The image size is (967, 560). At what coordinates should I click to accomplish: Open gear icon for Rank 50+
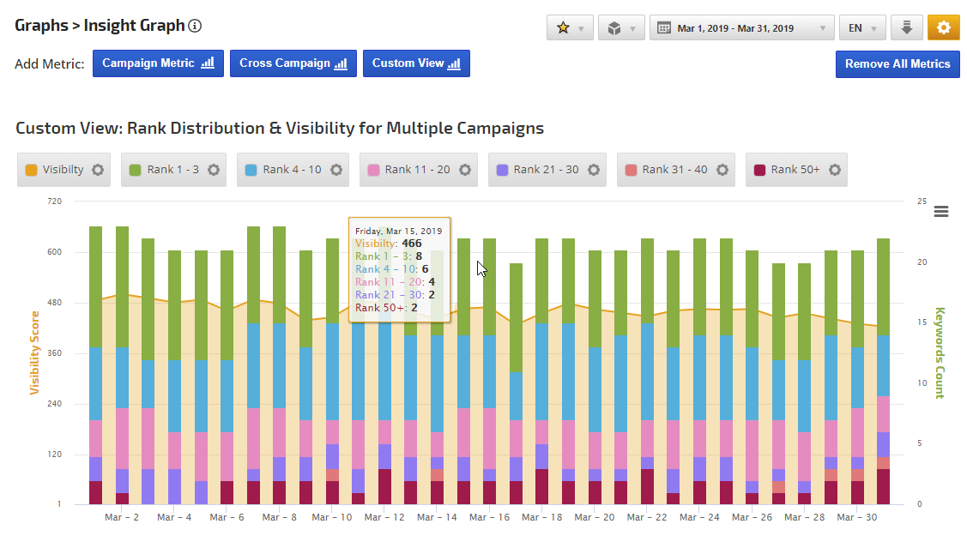pos(834,170)
